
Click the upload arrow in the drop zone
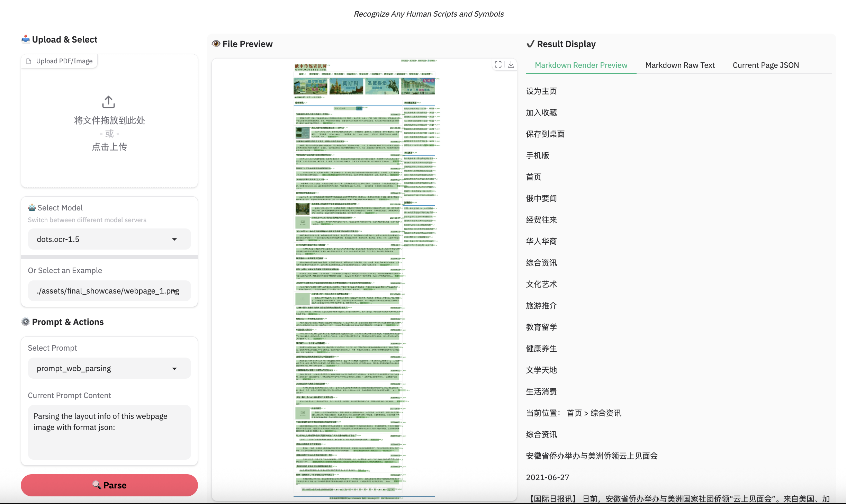pos(108,102)
